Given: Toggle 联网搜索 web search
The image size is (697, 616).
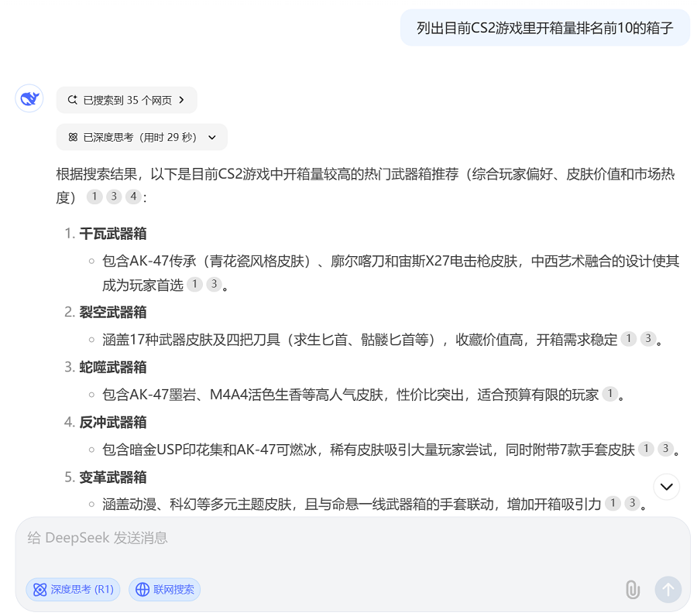Looking at the screenshot, I should tap(164, 590).
